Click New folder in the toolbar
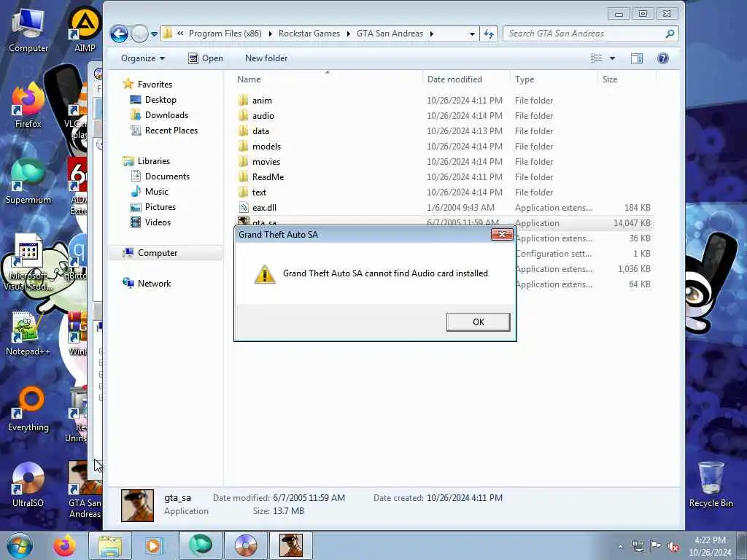 [x=266, y=58]
